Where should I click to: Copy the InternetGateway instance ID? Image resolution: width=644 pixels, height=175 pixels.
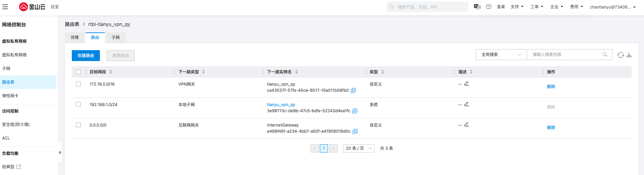click(x=355, y=131)
